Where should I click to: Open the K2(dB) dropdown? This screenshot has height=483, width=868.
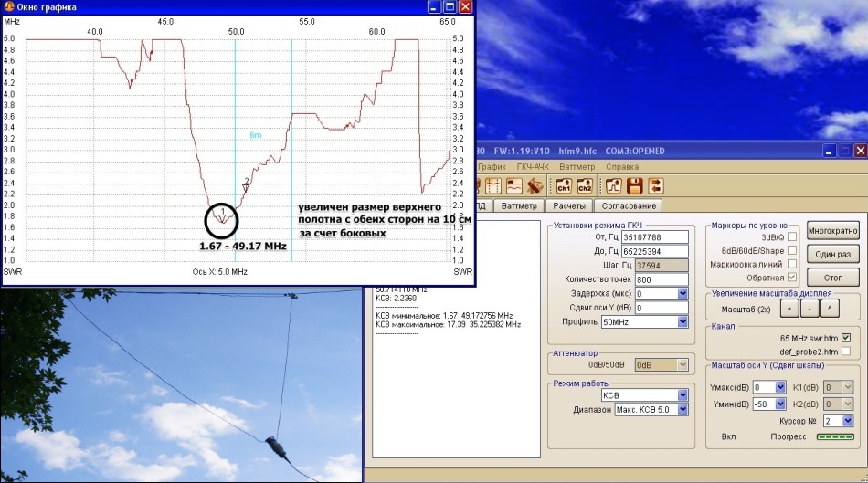(x=848, y=404)
